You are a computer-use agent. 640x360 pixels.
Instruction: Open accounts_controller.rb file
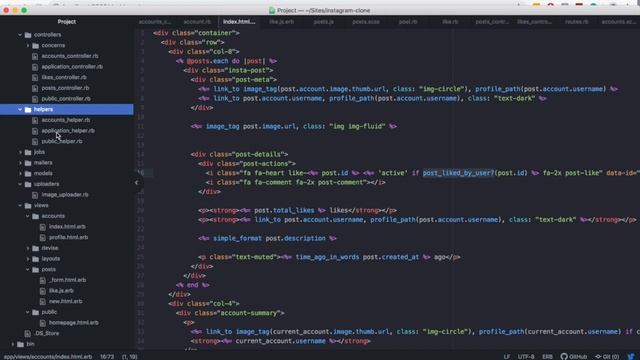click(x=70, y=56)
